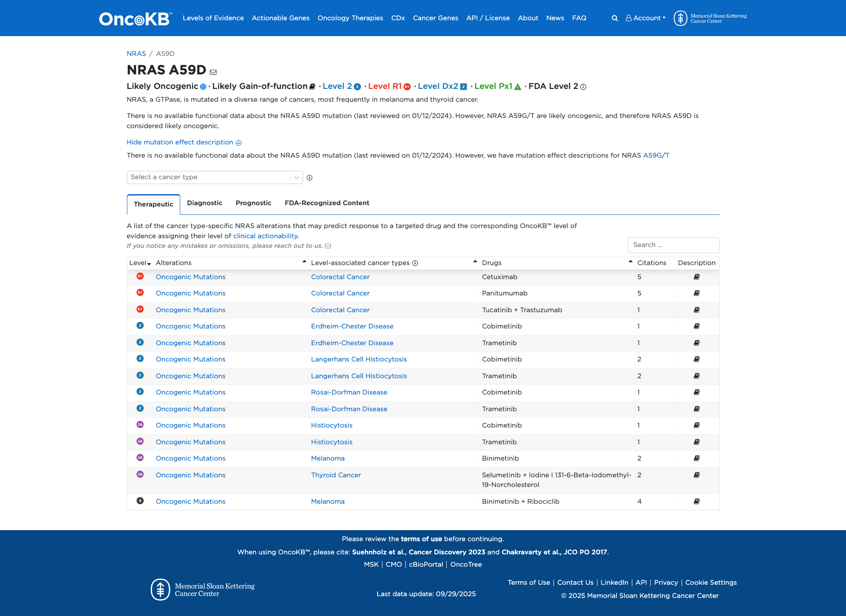Expand the Account dropdown menu

coord(646,18)
